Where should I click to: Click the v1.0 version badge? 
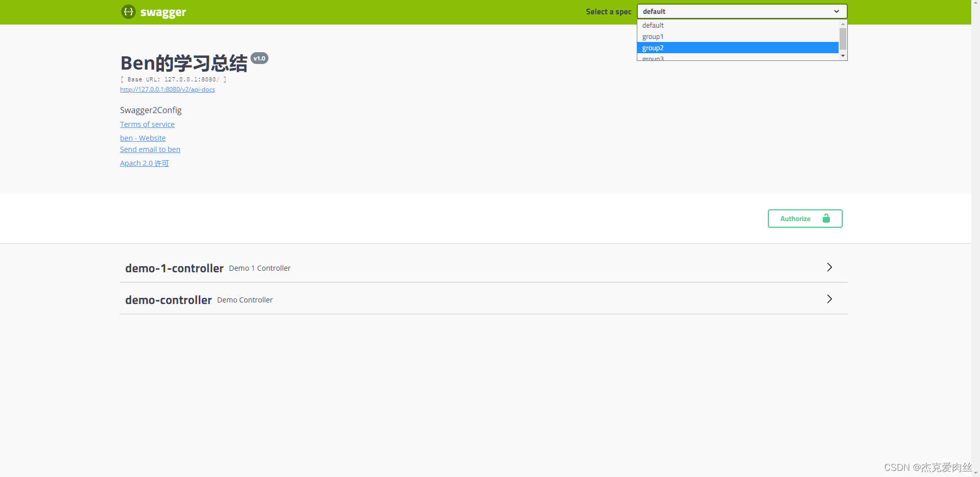(x=259, y=58)
